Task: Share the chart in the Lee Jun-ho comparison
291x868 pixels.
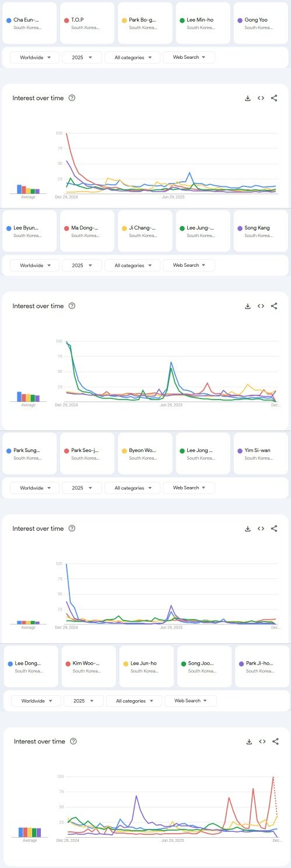Action: 276,742
